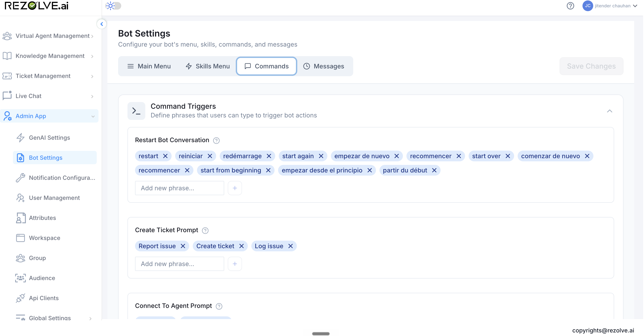The width and height of the screenshot is (644, 336).
Task: Remove 'empezar desde el principio' phrase
Action: click(369, 170)
